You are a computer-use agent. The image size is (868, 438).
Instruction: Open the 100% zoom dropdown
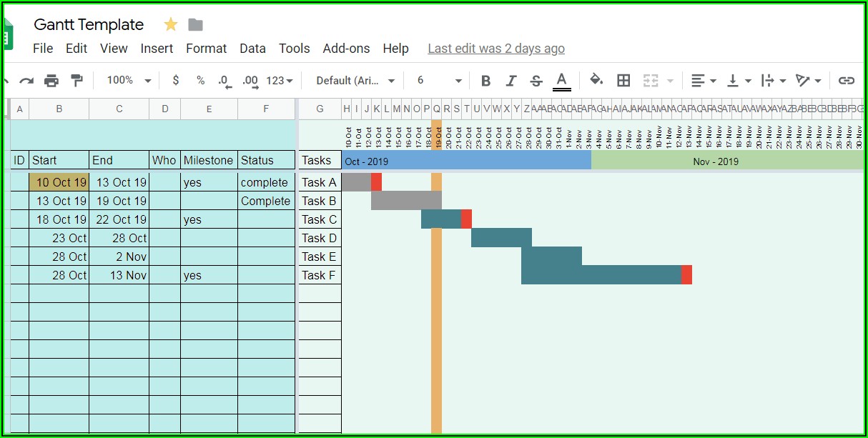point(129,81)
